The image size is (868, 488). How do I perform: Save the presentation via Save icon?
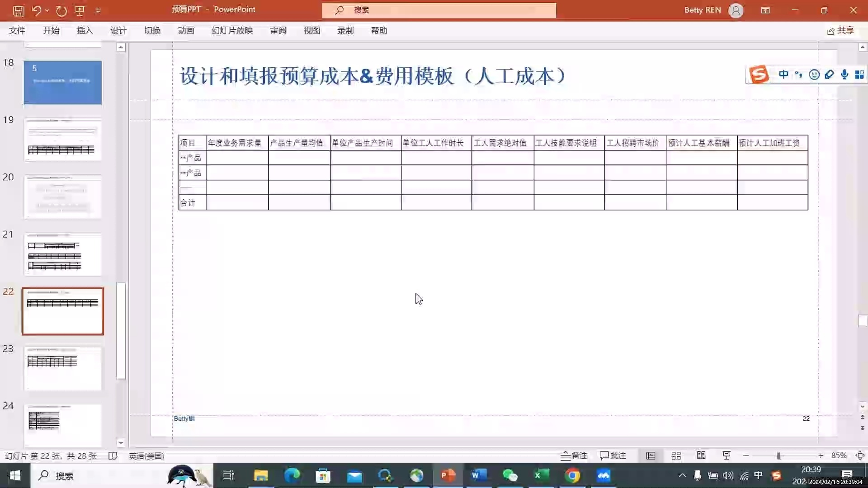pyautogui.click(x=18, y=10)
